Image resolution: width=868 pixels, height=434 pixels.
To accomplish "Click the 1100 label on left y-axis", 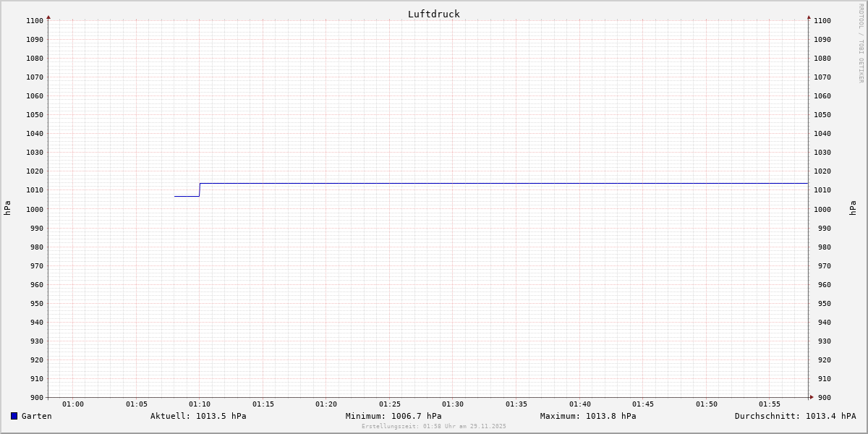I will coord(35,21).
